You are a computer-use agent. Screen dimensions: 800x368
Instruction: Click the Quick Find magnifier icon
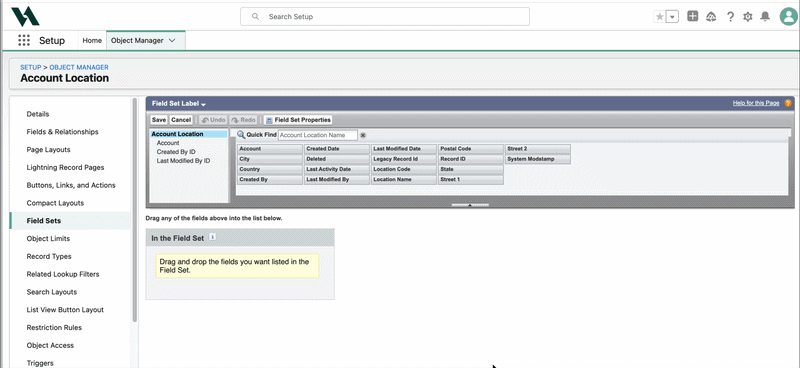241,135
